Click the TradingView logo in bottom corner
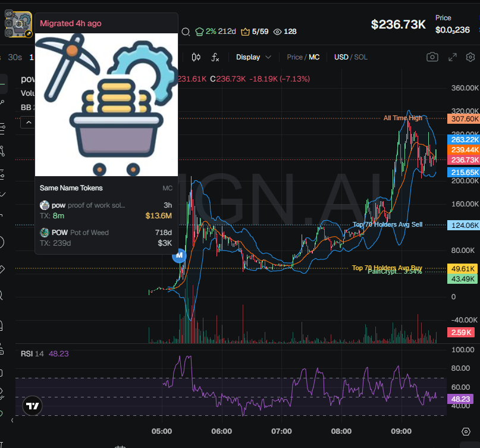Screen dimensions: 480x448 (x=32, y=406)
